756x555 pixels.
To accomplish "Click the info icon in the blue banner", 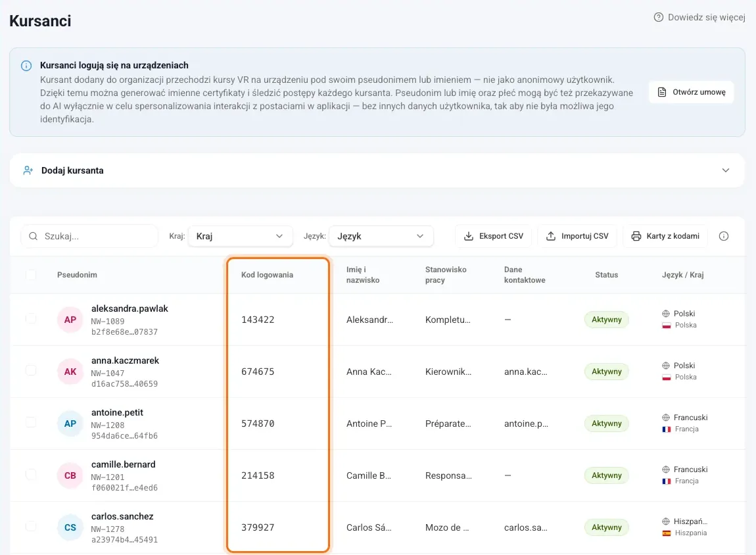I will (26, 66).
